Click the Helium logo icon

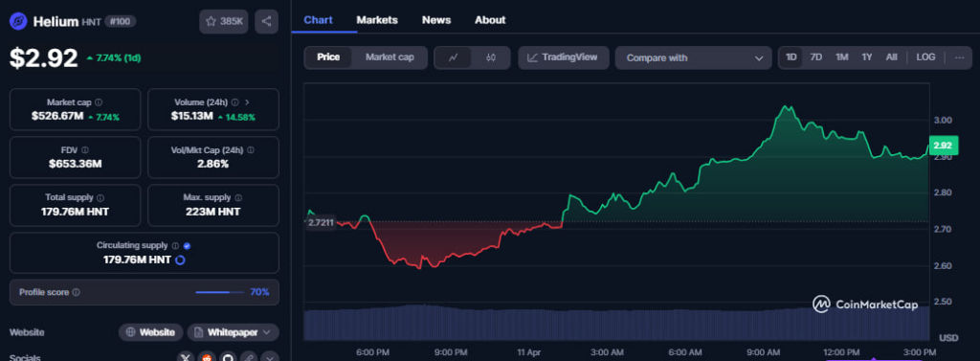[x=18, y=21]
